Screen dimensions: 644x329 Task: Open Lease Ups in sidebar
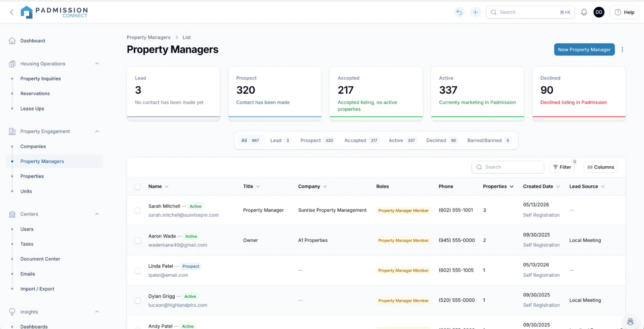point(32,109)
